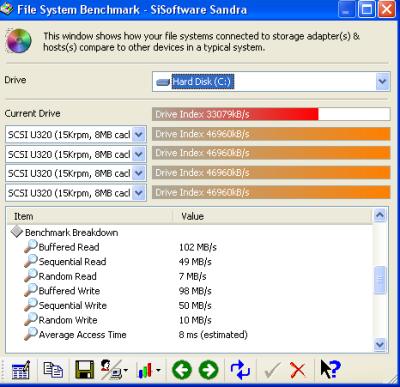Cancel with the red X icon

297,370
